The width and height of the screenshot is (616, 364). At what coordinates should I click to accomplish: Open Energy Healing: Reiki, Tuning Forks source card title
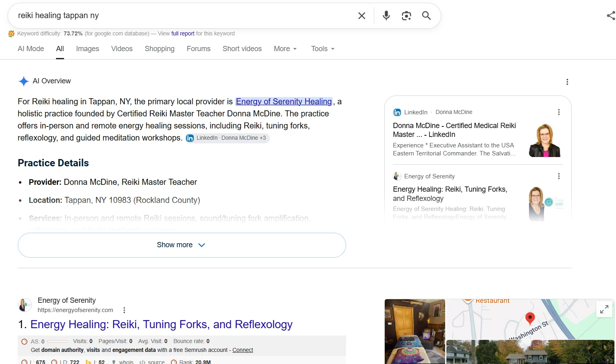pos(450,194)
